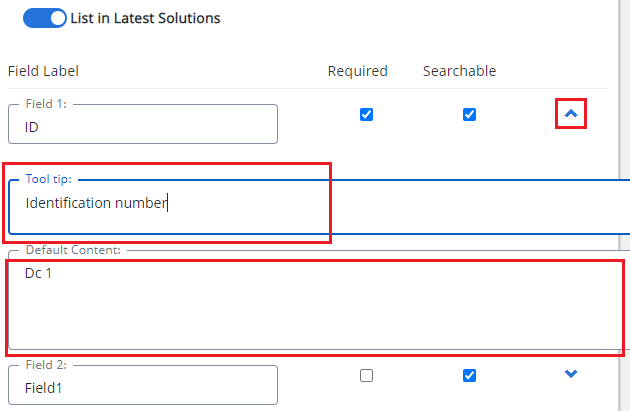
Task: Click the vertical scrollbar on the right edge
Action: point(624,200)
